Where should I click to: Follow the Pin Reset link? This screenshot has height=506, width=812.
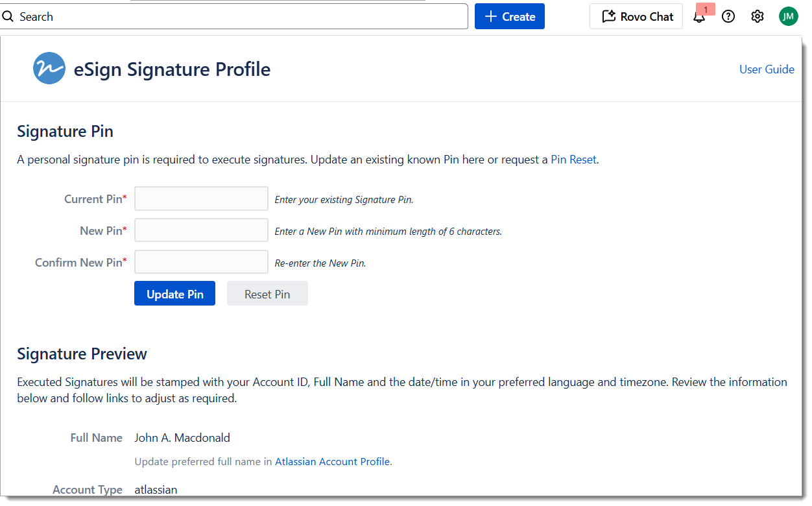(573, 160)
